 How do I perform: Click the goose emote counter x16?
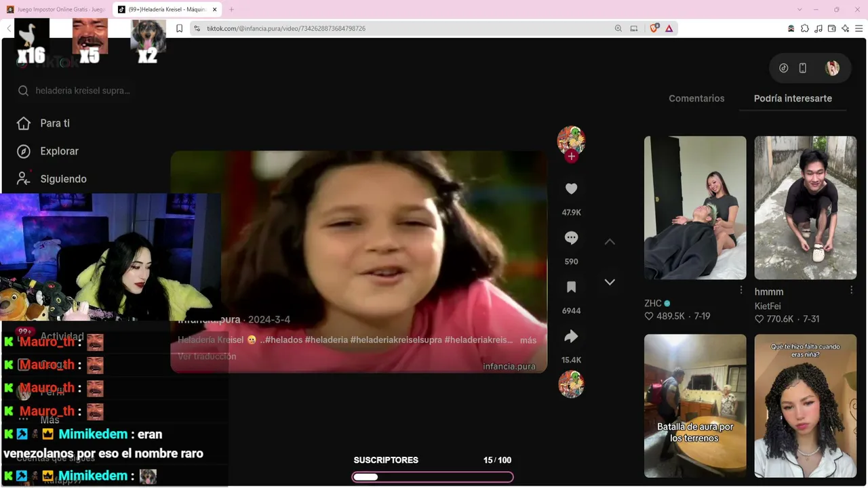click(x=32, y=41)
